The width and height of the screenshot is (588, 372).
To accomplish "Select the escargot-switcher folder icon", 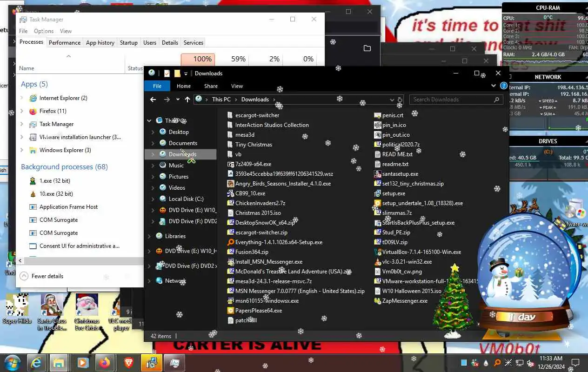I will click(230, 115).
